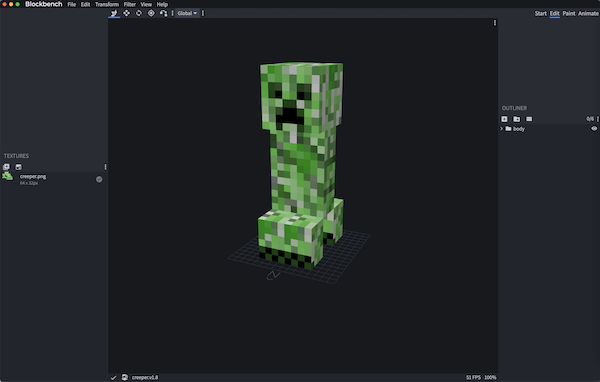Click the model format icon in status bar
The height and width of the screenshot is (382, 600).
click(x=125, y=377)
